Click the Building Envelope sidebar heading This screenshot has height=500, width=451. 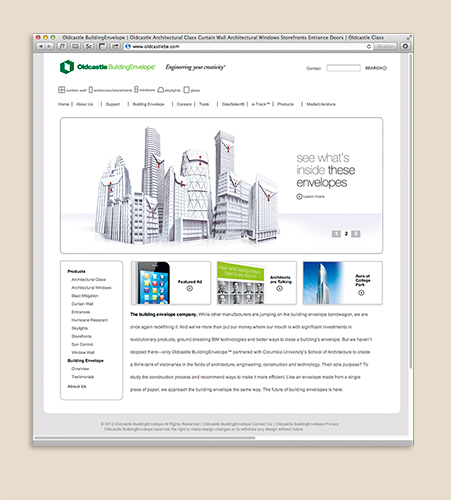pyautogui.click(x=85, y=361)
